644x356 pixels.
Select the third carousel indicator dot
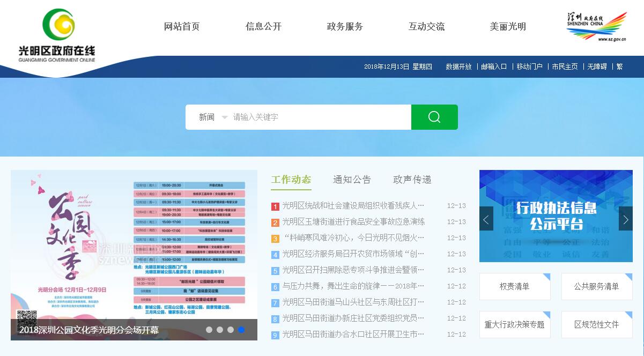(x=231, y=330)
